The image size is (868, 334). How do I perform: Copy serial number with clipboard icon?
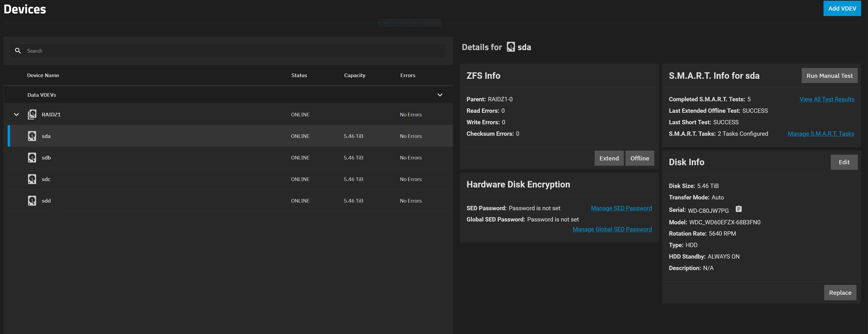(x=738, y=209)
